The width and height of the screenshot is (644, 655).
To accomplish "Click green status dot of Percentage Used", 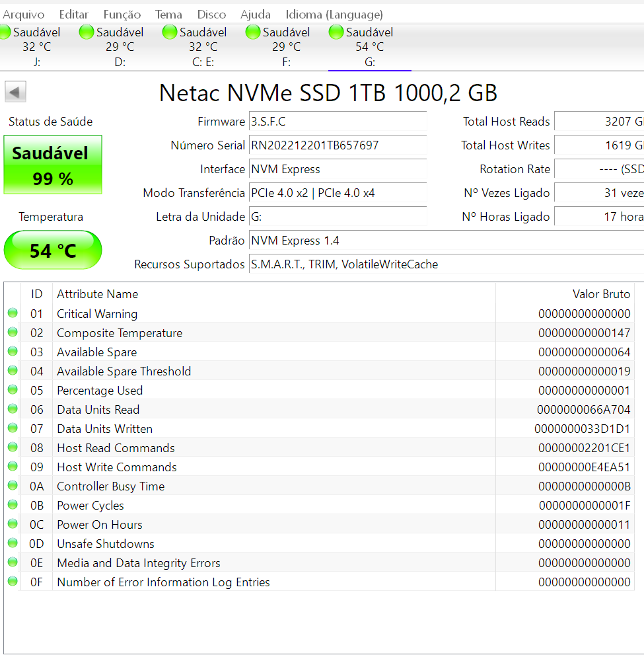I will click(x=13, y=390).
